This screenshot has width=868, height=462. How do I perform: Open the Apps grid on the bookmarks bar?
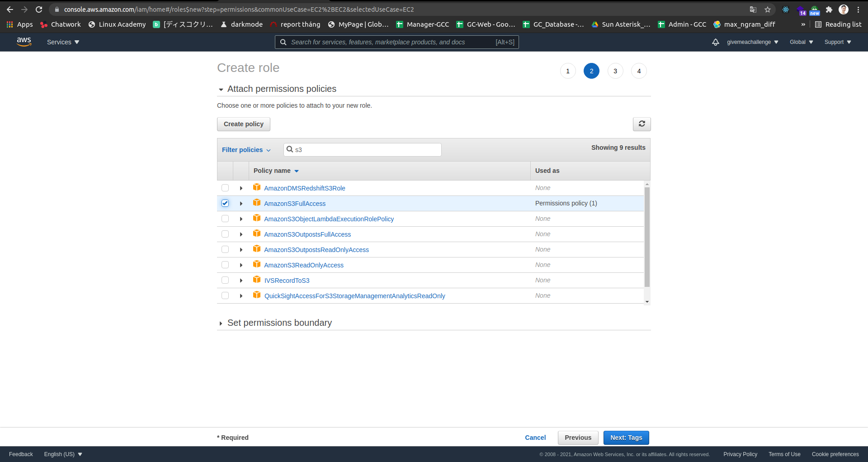(9, 24)
